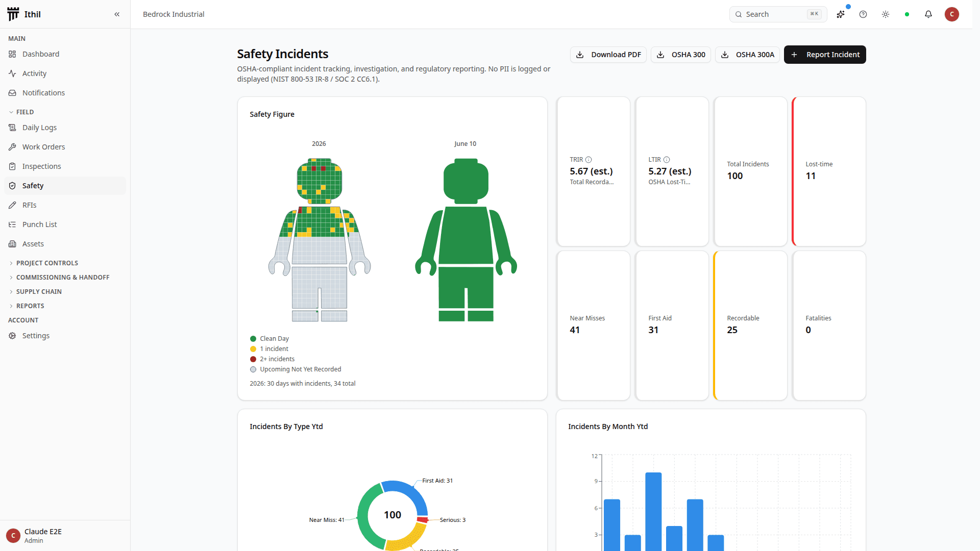Click the Settings gear icon

pyautogui.click(x=12, y=336)
